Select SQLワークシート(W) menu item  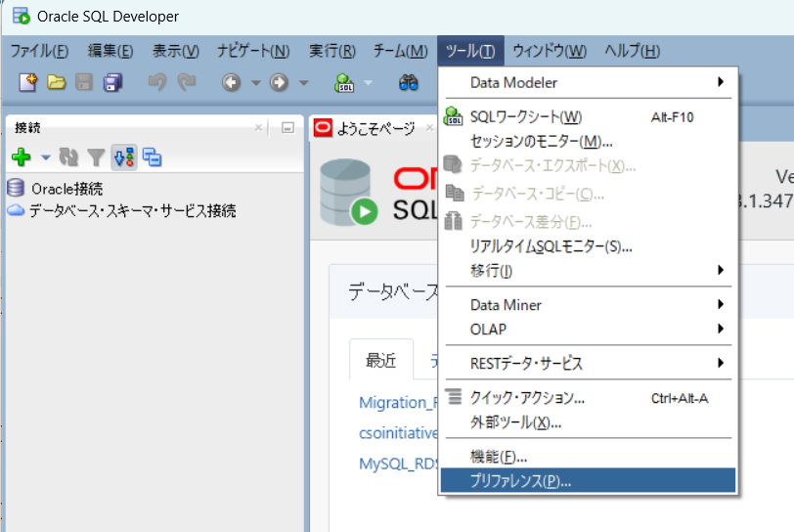[x=588, y=117]
